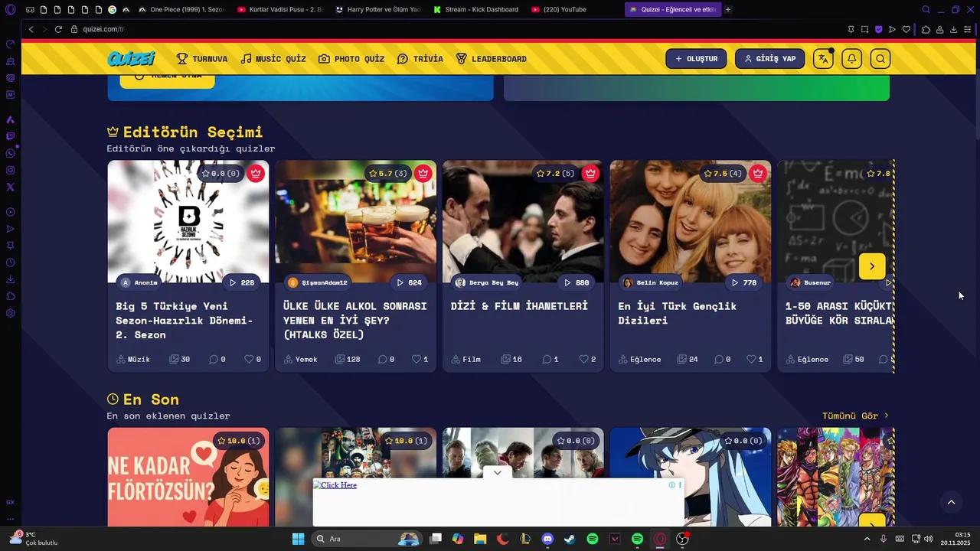
Task: View the Leaderboard page
Action: click(492, 59)
